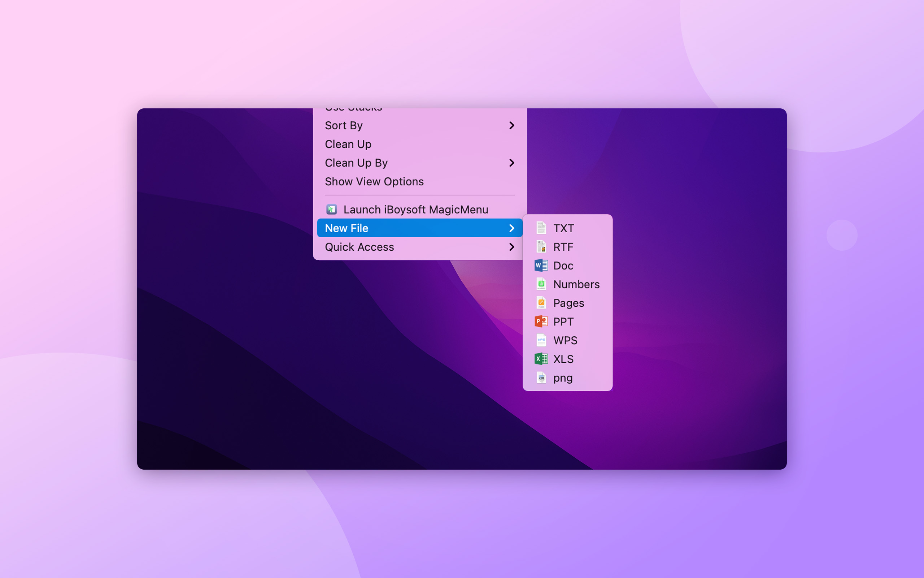
Task: Click the RTF document icon
Action: click(x=541, y=247)
